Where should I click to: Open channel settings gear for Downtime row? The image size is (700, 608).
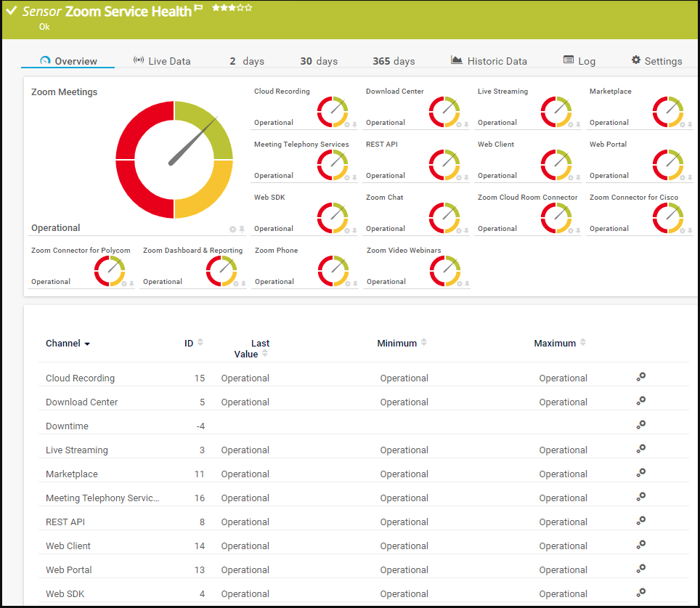(x=641, y=425)
